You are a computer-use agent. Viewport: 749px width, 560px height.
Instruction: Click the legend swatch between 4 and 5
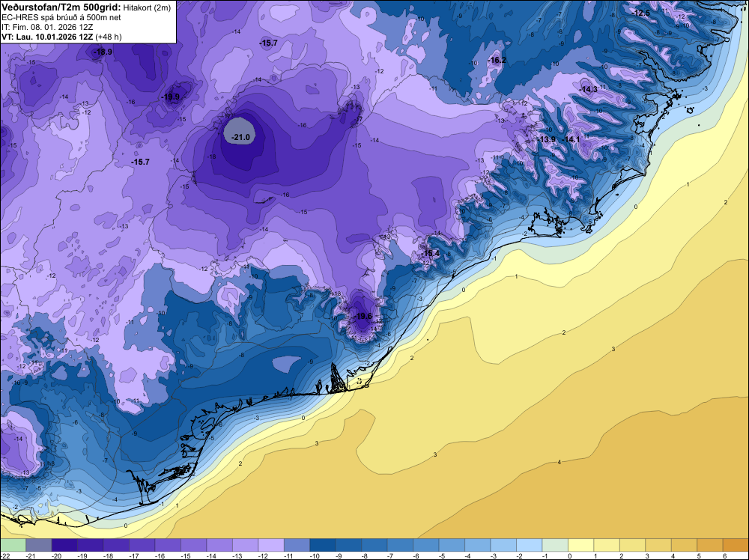684,545
